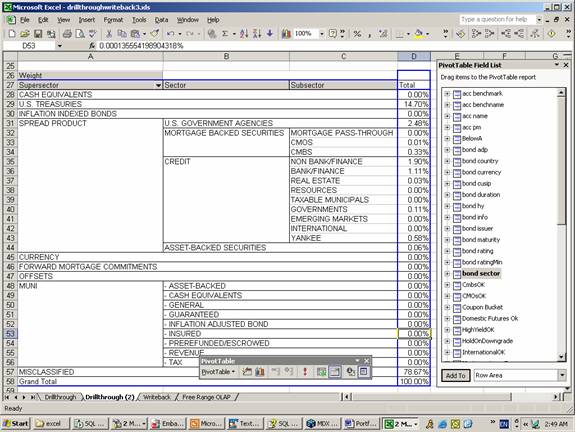Open the PivotTable dropdown menu on floating toolbar
This screenshot has height=432, width=575.
(x=218, y=371)
